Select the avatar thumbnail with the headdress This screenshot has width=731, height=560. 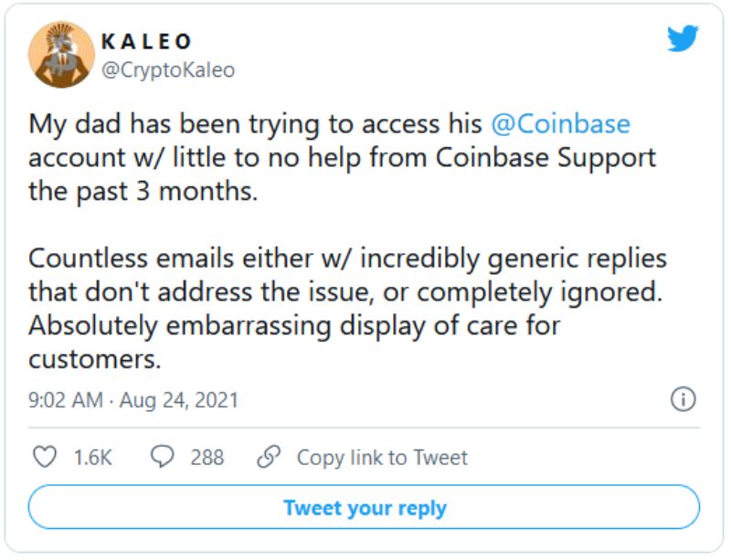click(x=61, y=52)
